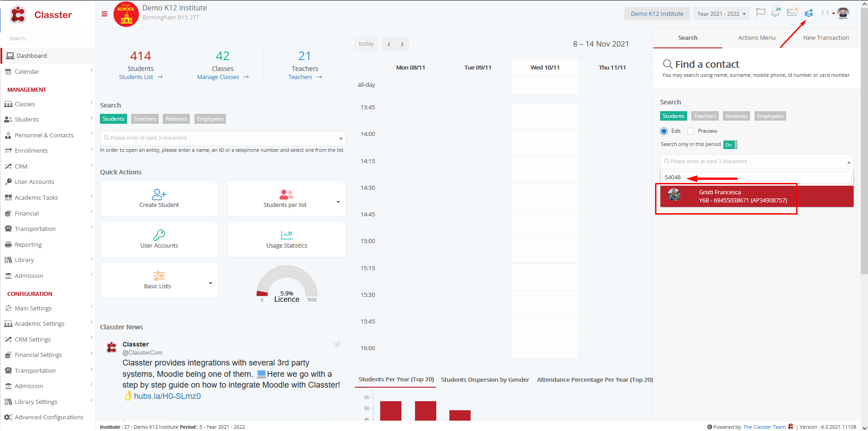Open Students Dispersion by Gender tab
Viewport: 868px width, 431px height.
tap(485, 379)
